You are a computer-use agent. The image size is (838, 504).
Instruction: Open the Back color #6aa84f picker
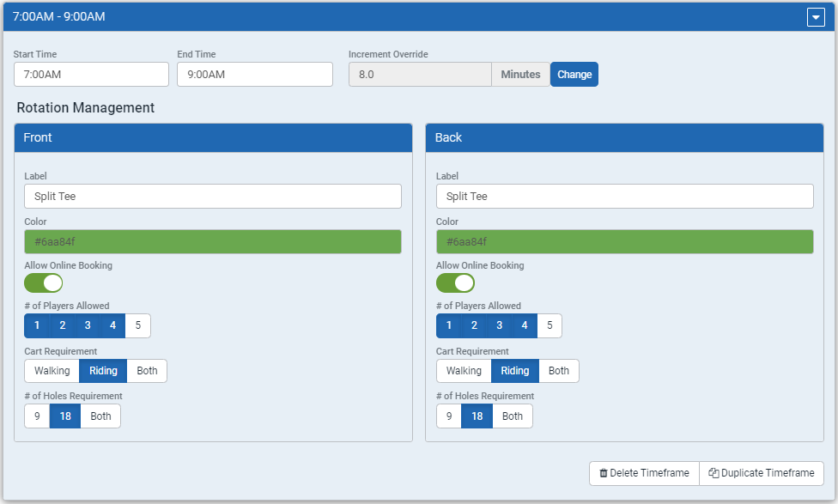pyautogui.click(x=625, y=241)
